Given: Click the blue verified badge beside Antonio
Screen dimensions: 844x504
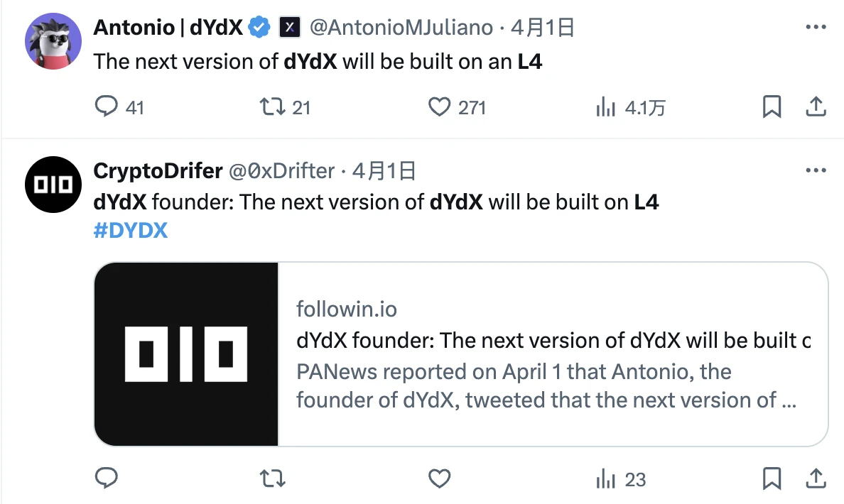Looking at the screenshot, I should click(x=259, y=28).
